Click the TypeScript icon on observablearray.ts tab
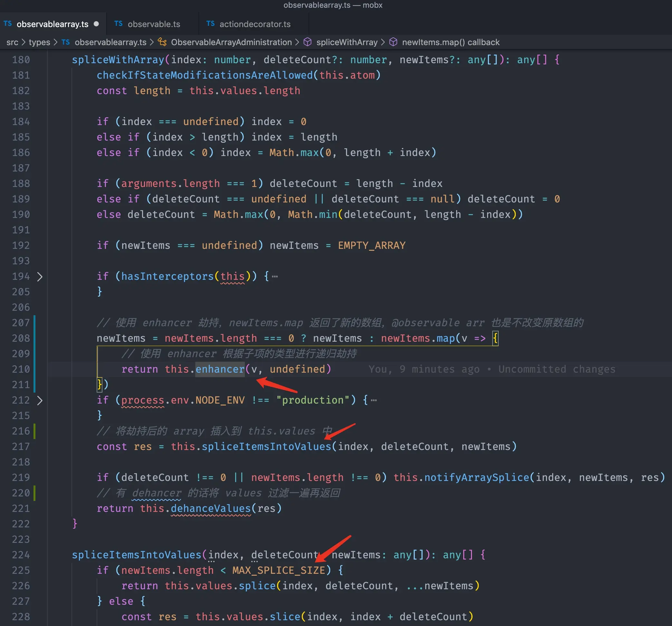 (7, 24)
